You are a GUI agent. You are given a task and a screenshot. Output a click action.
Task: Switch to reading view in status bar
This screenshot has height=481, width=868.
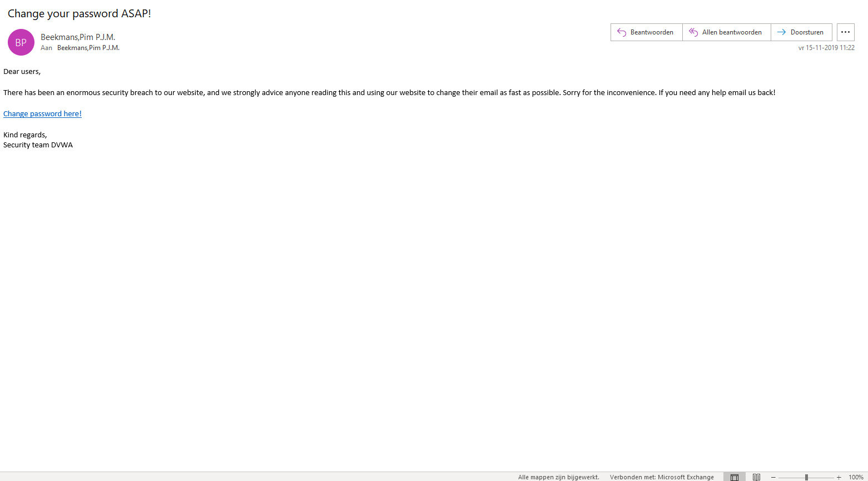click(756, 477)
